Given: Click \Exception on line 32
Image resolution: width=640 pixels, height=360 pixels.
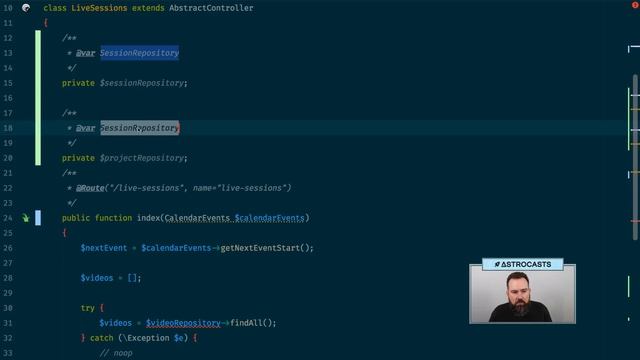Looking at the screenshot, I should (146, 338).
